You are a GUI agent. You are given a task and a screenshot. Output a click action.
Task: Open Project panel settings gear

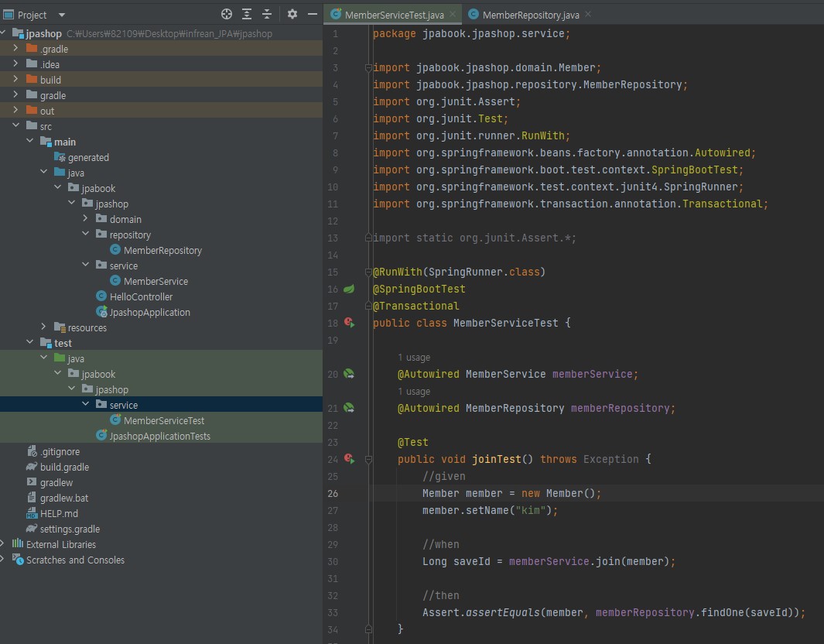[292, 14]
